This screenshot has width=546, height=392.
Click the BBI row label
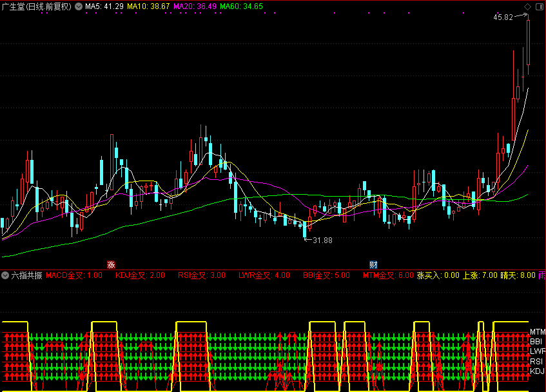[x=536, y=342]
